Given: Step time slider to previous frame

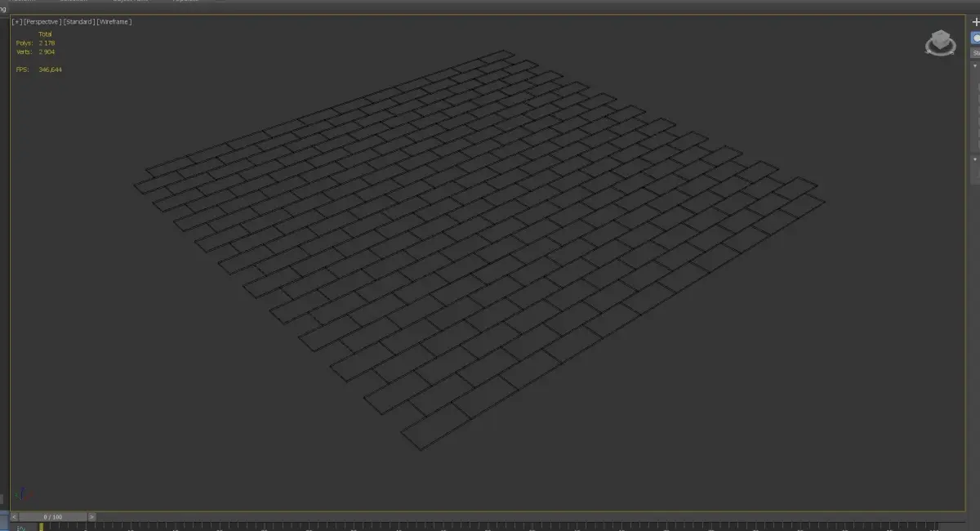Looking at the screenshot, I should point(14,517).
